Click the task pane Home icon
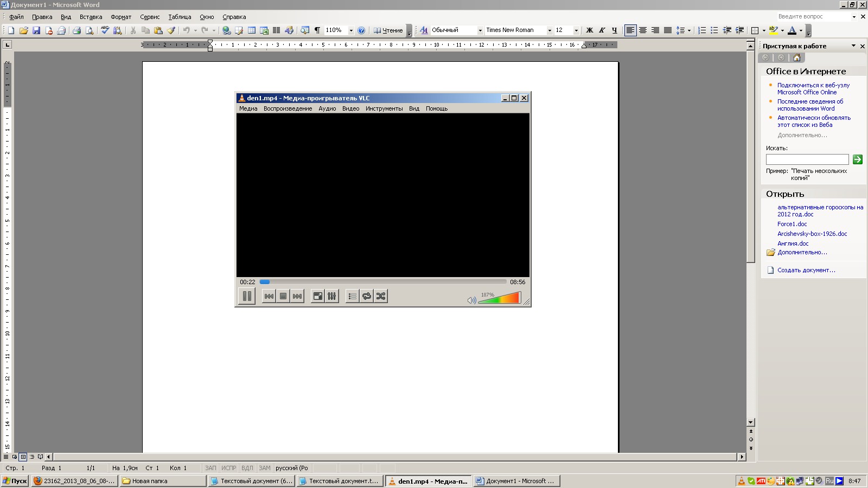The height and width of the screenshot is (488, 868). [796, 57]
